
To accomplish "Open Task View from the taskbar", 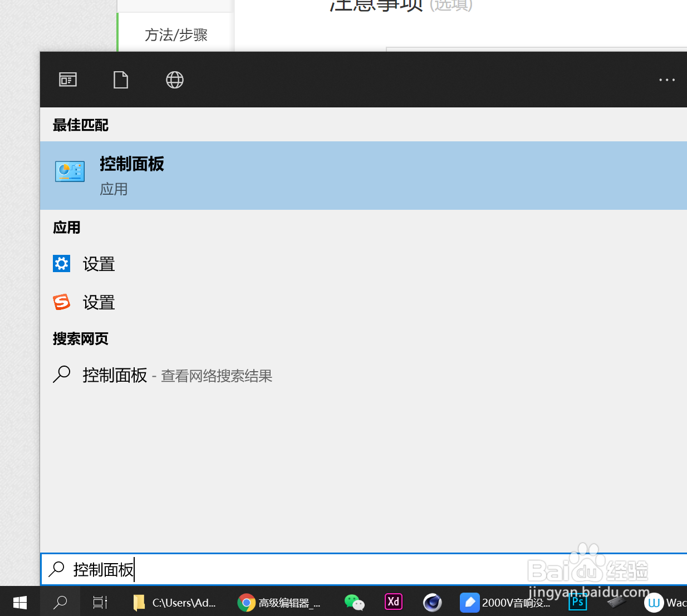I will pyautogui.click(x=99, y=602).
